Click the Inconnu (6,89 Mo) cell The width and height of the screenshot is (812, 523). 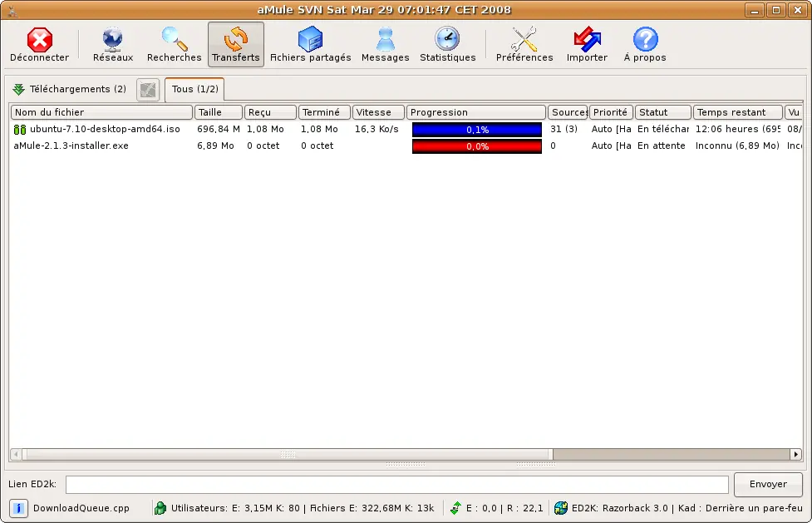(x=737, y=146)
